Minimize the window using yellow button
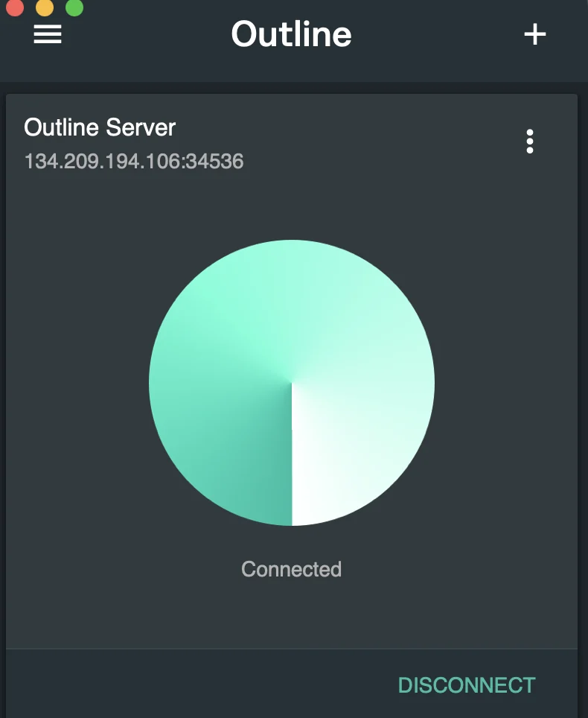The width and height of the screenshot is (588, 718). (45, 7)
